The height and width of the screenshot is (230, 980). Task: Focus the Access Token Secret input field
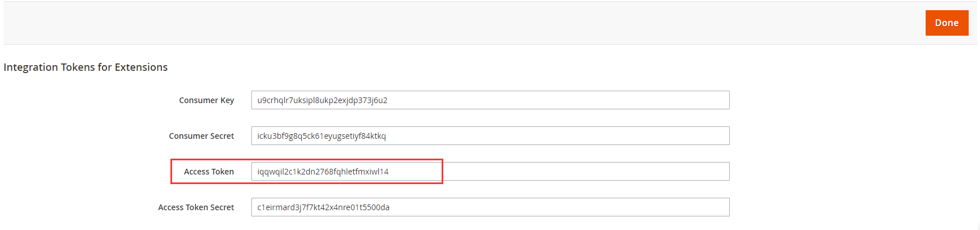click(490, 207)
